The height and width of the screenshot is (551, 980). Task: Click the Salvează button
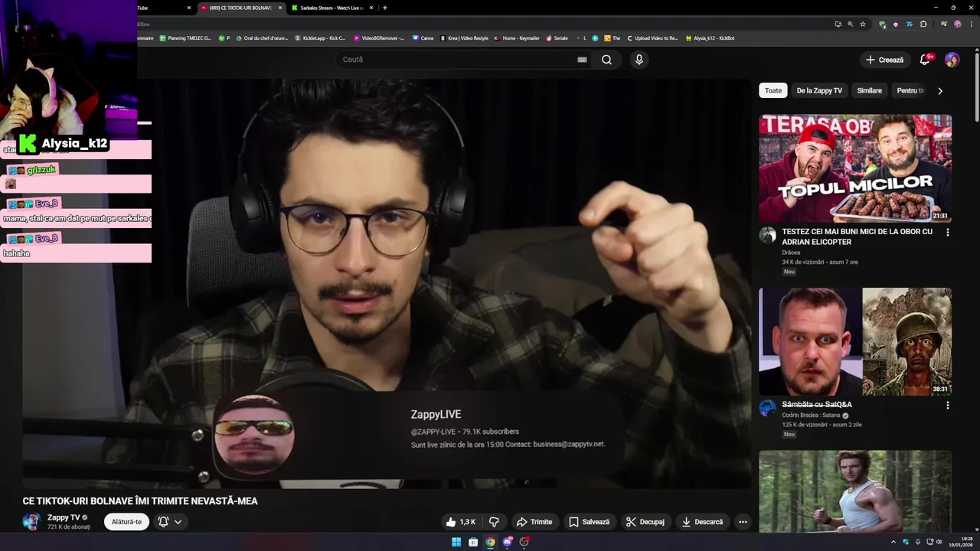pos(589,522)
